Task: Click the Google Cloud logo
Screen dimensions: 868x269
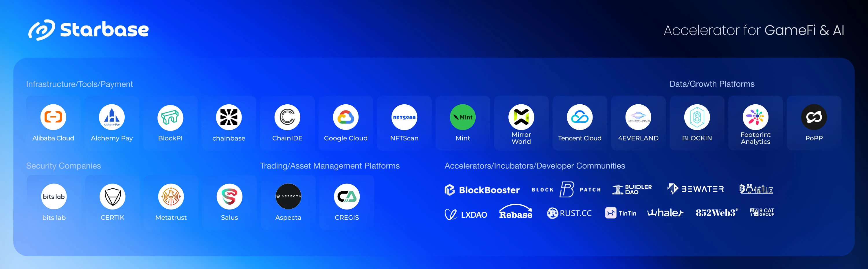Action: [346, 117]
